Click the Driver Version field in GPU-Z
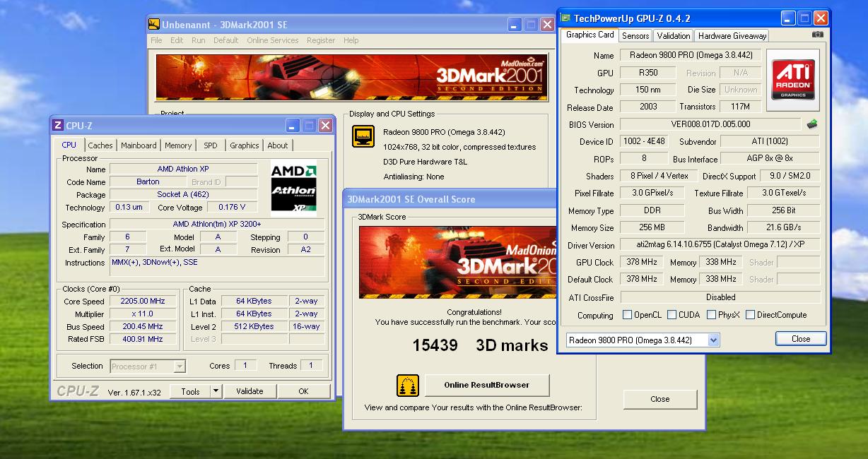The height and width of the screenshot is (459, 868). click(x=720, y=245)
